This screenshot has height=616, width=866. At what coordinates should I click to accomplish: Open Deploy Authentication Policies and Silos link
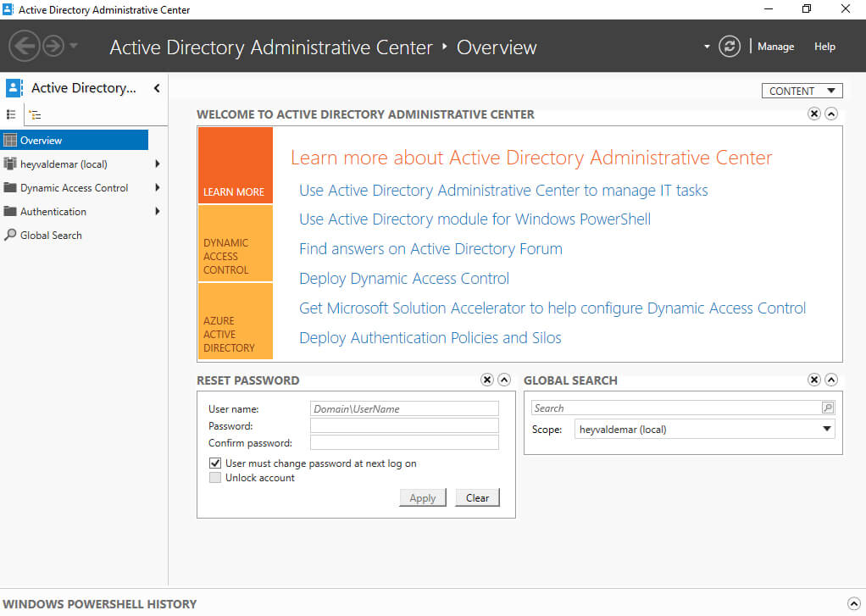[x=430, y=337]
